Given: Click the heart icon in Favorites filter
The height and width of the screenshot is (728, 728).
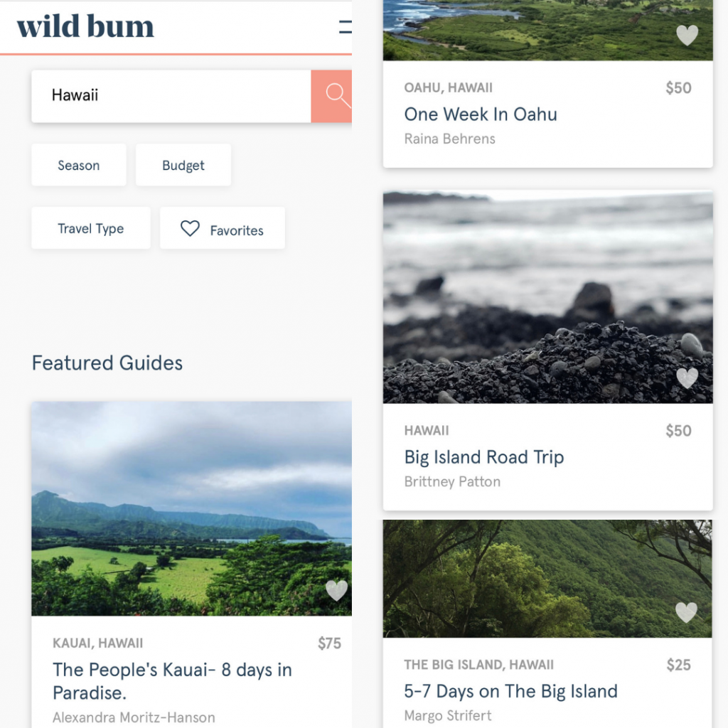Looking at the screenshot, I should point(190,228).
